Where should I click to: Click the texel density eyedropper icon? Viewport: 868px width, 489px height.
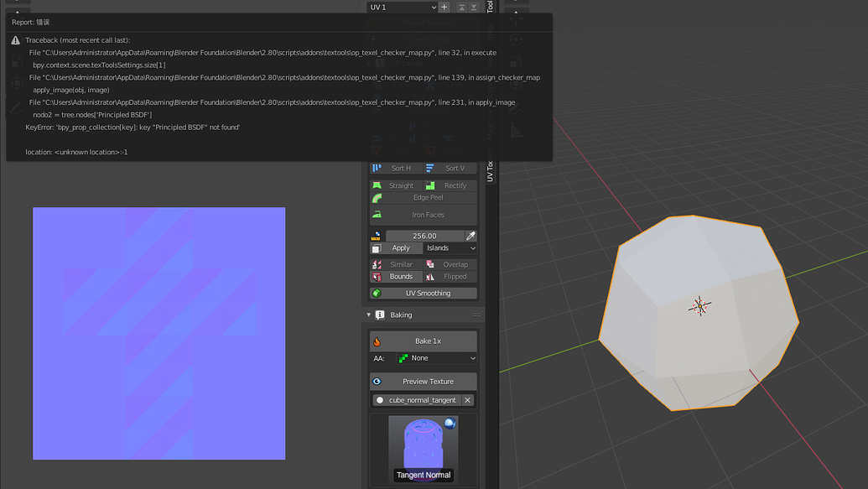tap(470, 236)
